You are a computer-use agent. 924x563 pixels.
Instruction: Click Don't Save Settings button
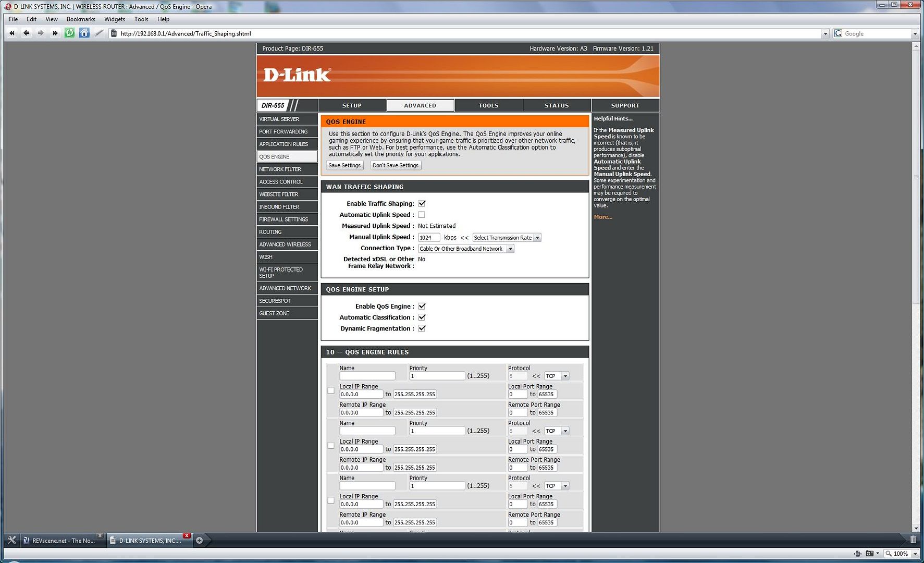pyautogui.click(x=396, y=165)
